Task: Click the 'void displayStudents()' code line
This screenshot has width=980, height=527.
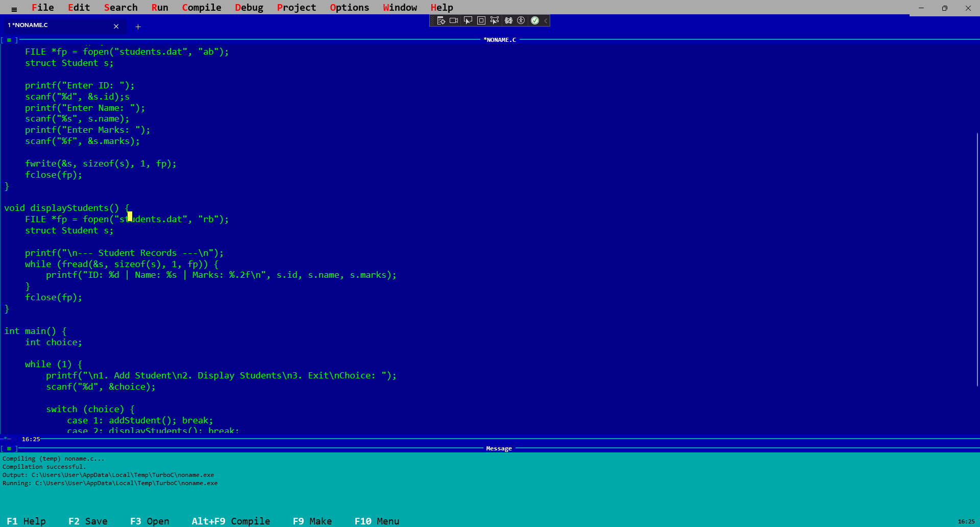Action: (67, 208)
